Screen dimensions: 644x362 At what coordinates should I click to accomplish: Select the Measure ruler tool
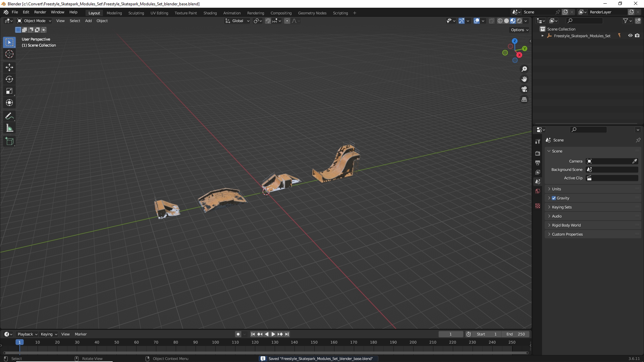tap(9, 128)
